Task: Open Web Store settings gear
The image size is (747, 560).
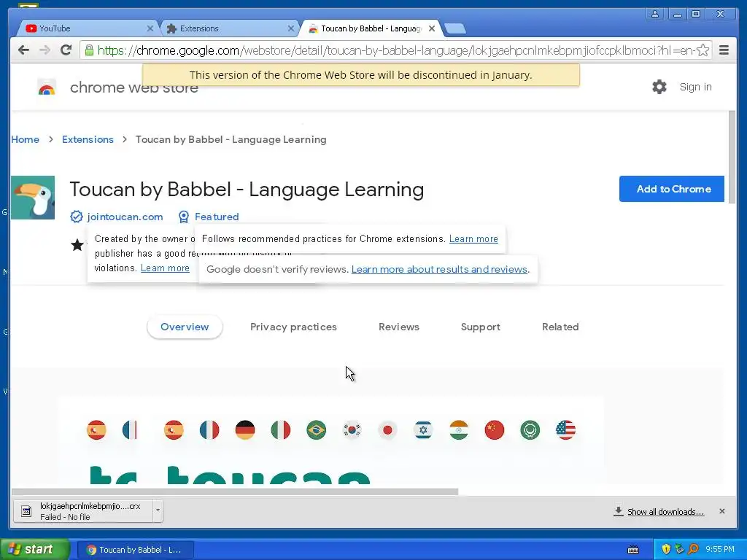Action: [659, 87]
